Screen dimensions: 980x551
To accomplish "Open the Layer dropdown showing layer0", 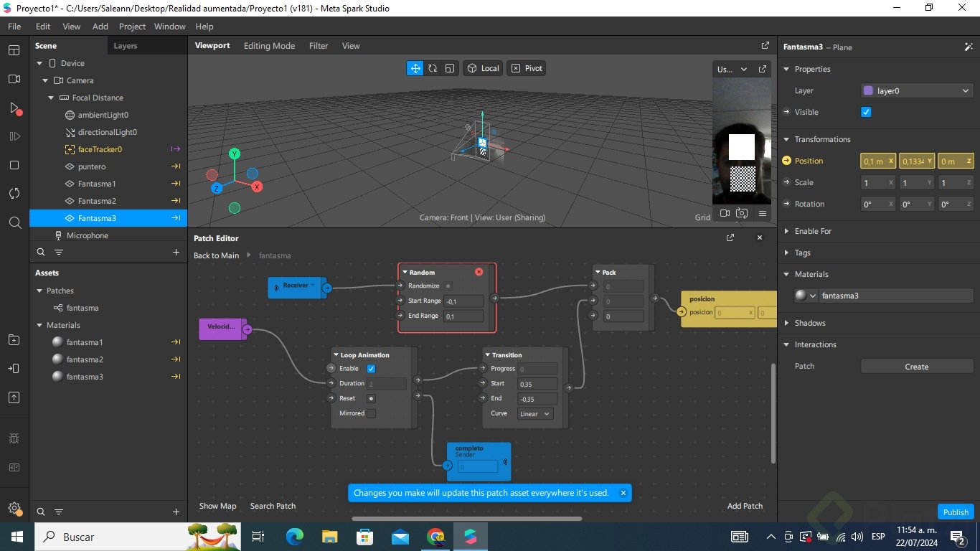I will 917,90.
